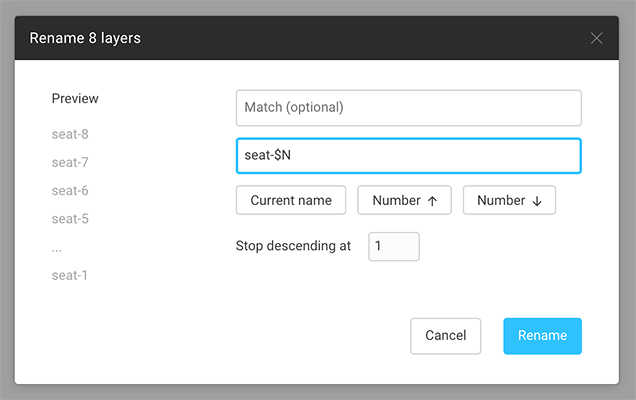Click the Rename 8 layers title bar
The image size is (636, 400).
300,38
